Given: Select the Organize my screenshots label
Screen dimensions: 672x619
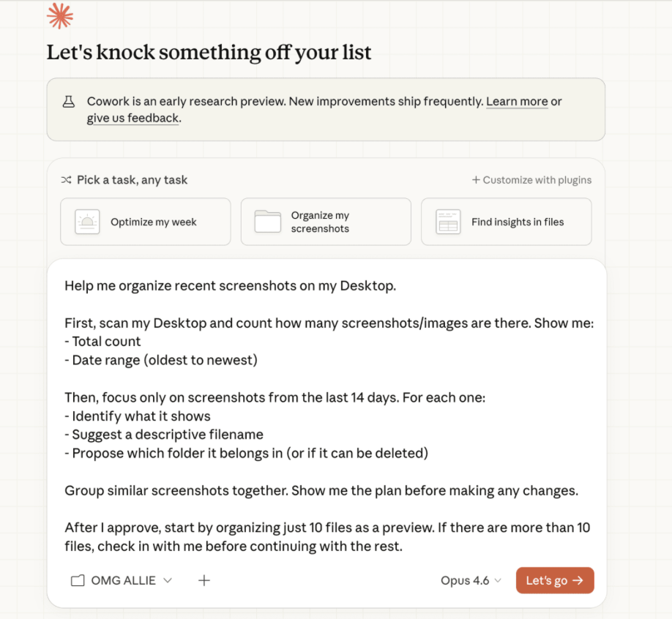Looking at the screenshot, I should click(320, 222).
